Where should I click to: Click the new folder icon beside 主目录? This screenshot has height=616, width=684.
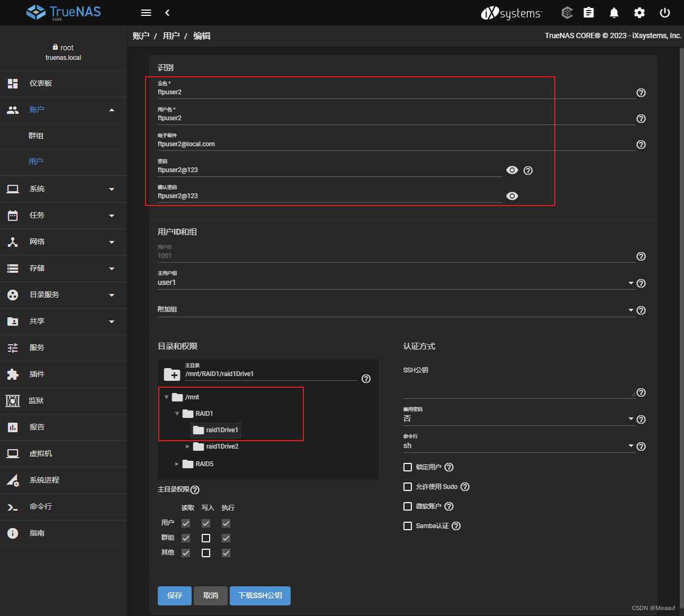172,374
